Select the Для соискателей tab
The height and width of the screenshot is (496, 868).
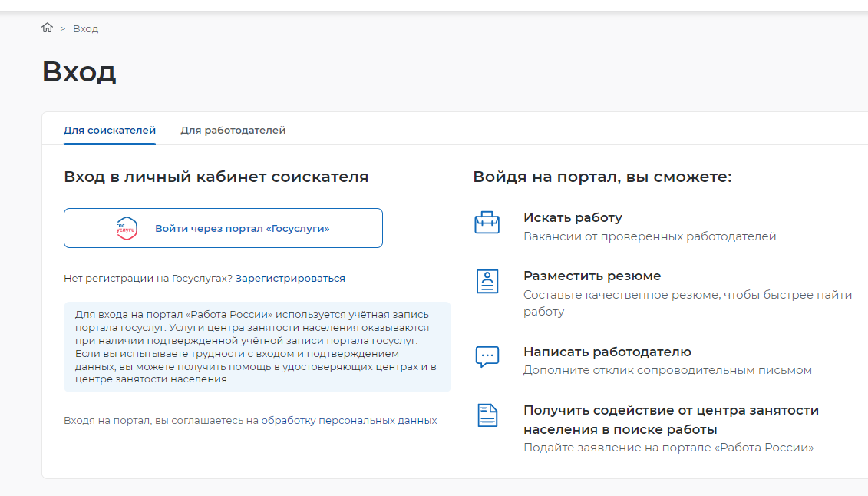110,131
